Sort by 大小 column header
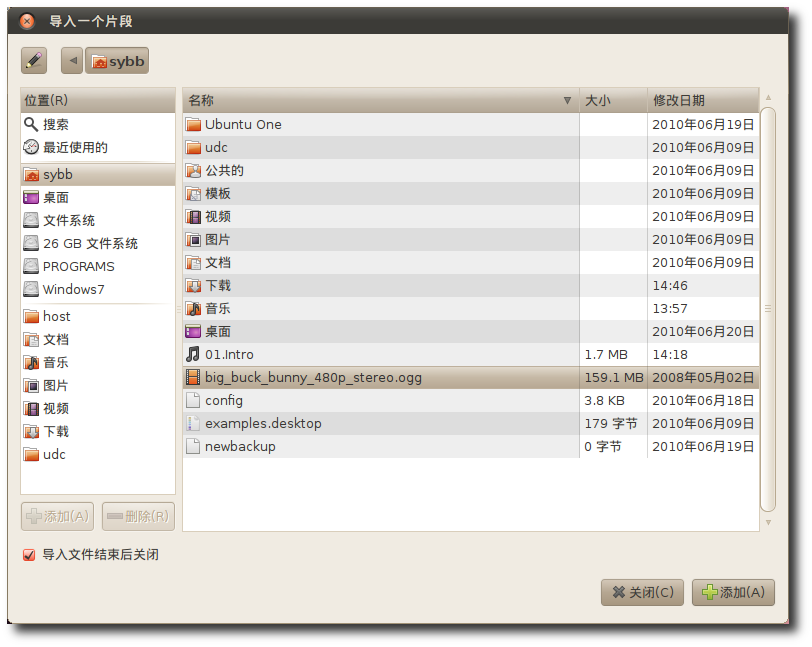The height and width of the screenshot is (647, 812). pyautogui.click(x=613, y=100)
